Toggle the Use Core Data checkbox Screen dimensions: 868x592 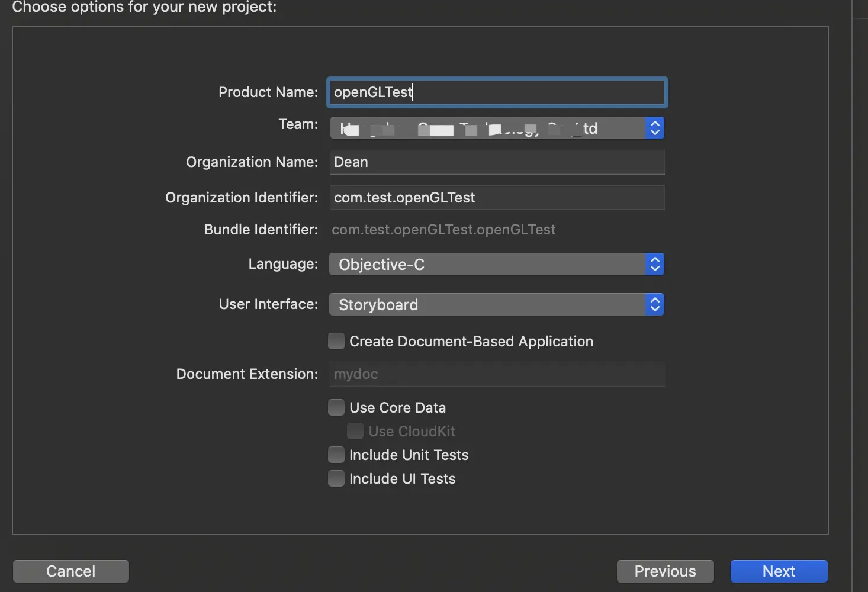click(x=336, y=407)
